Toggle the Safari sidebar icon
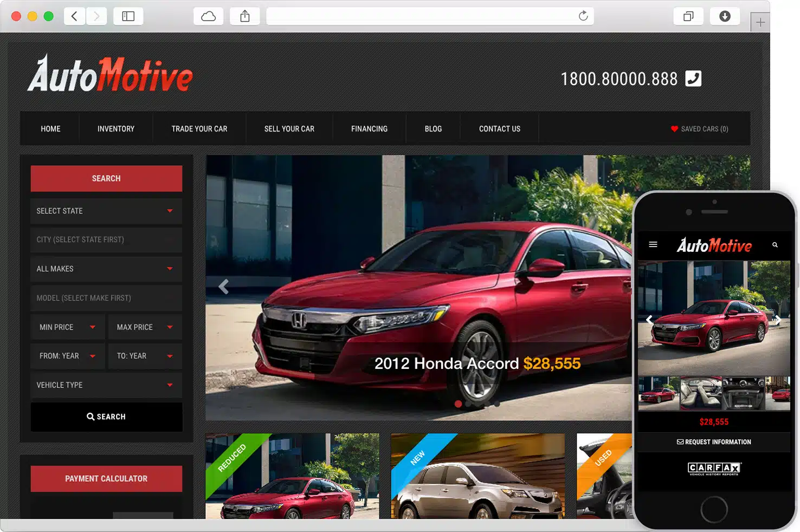Image resolution: width=800 pixels, height=532 pixels. tap(128, 16)
